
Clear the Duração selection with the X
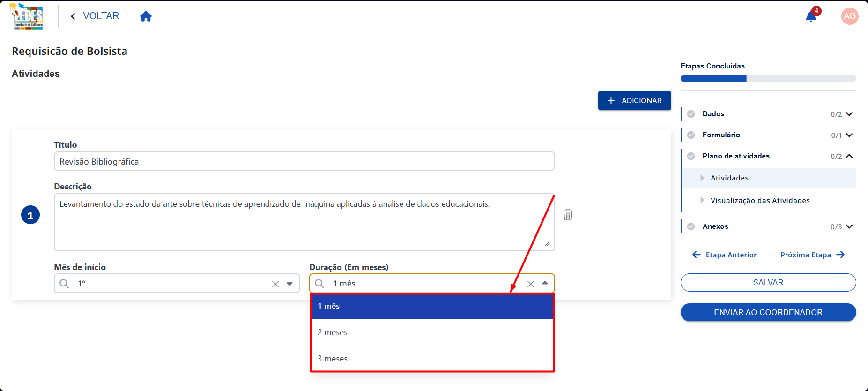click(531, 284)
